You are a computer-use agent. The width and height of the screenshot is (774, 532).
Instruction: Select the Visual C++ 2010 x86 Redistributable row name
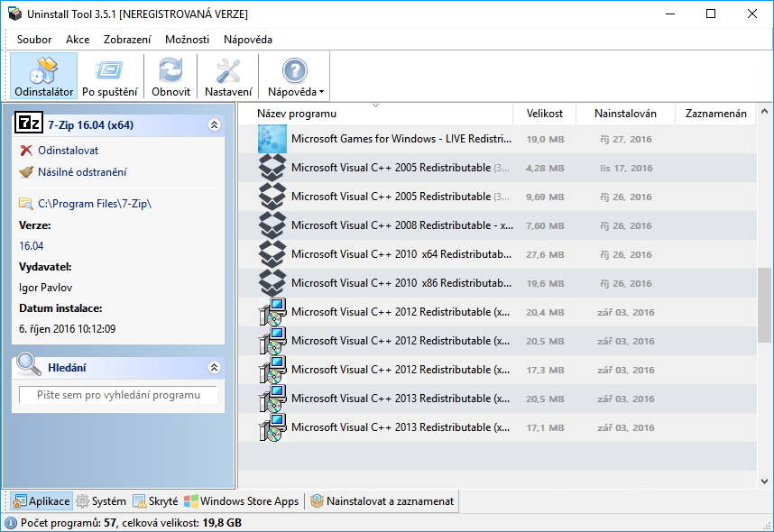pos(401,283)
